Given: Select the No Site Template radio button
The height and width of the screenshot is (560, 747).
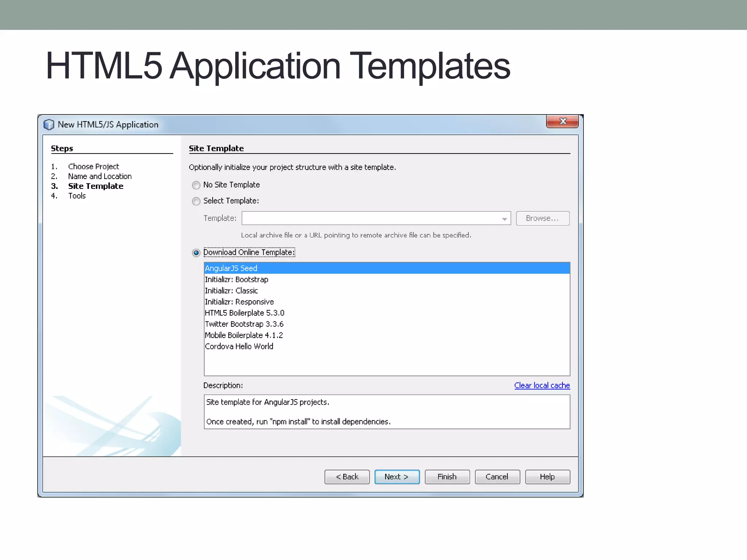Looking at the screenshot, I should coord(196,185).
